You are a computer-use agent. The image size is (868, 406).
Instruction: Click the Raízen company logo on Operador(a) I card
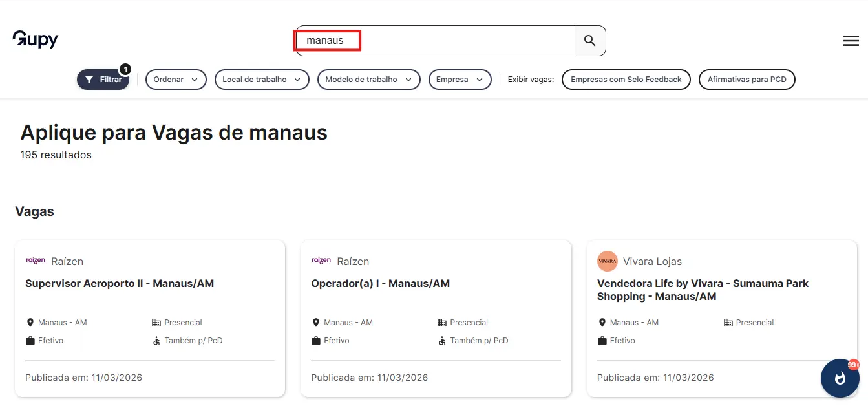pos(321,261)
